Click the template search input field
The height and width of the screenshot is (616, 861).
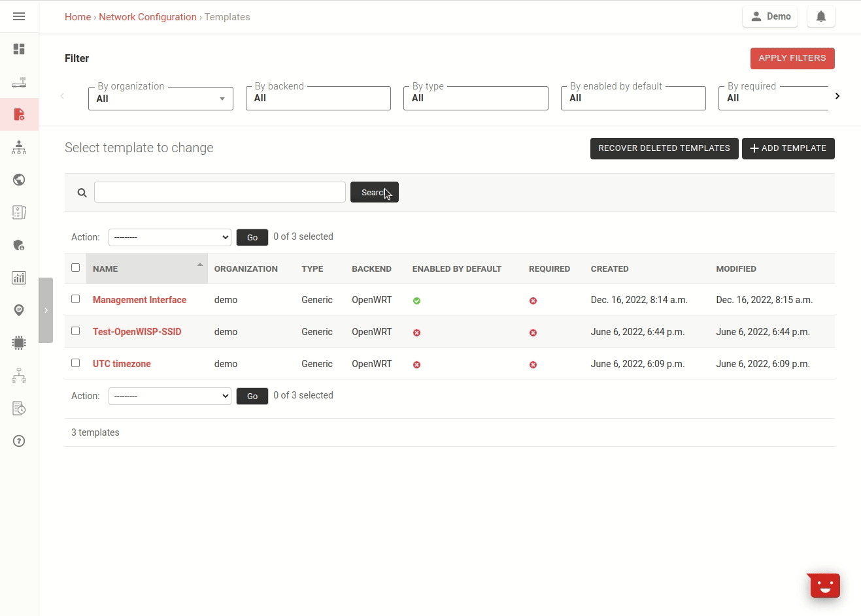pos(220,192)
